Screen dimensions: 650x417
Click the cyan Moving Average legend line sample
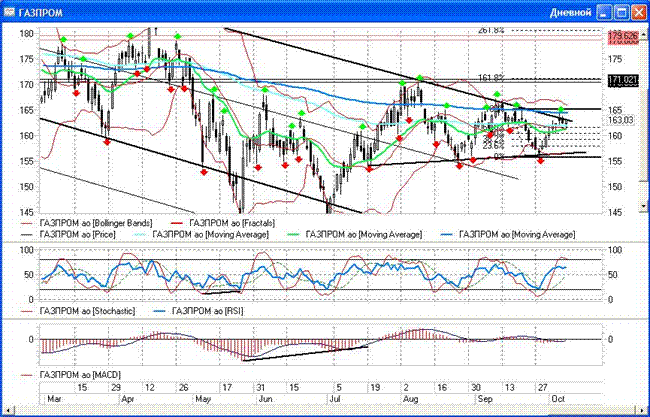coord(141,235)
